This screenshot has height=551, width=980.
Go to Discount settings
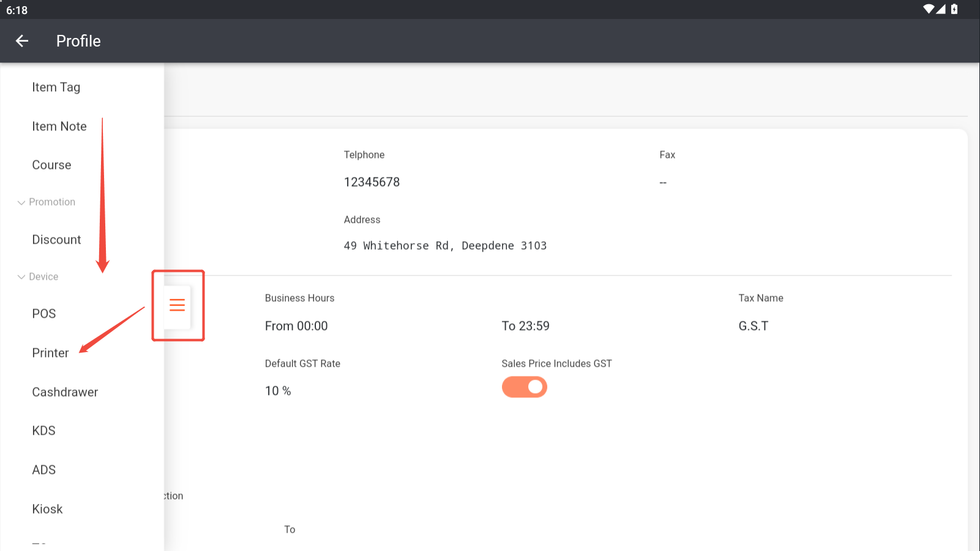click(x=56, y=240)
